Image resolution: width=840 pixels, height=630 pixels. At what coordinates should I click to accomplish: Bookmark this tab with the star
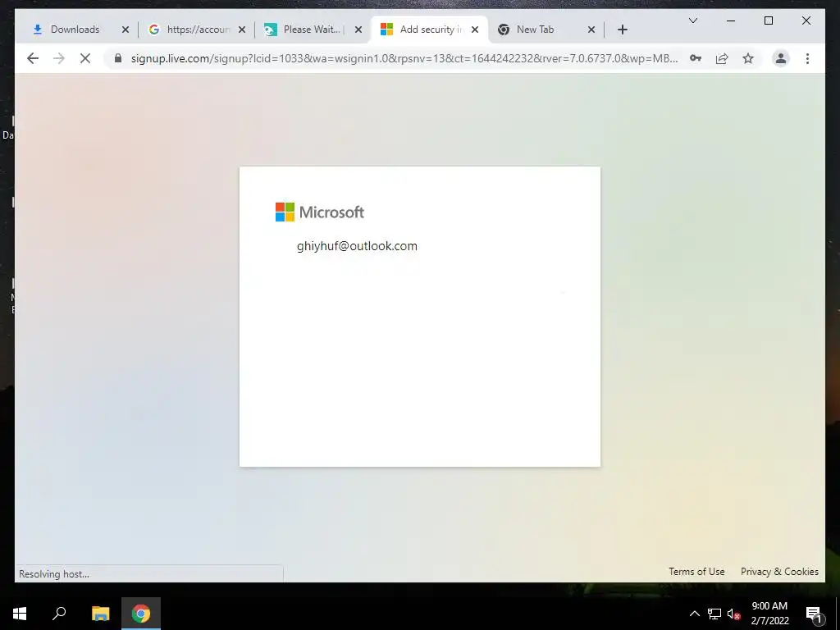point(748,58)
